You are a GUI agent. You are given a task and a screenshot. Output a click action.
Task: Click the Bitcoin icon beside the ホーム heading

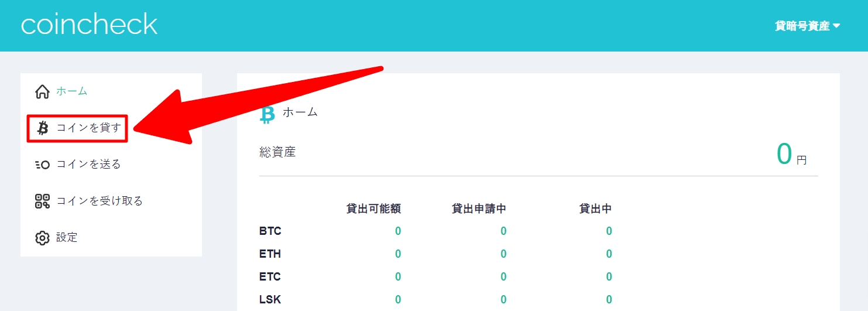pyautogui.click(x=267, y=115)
